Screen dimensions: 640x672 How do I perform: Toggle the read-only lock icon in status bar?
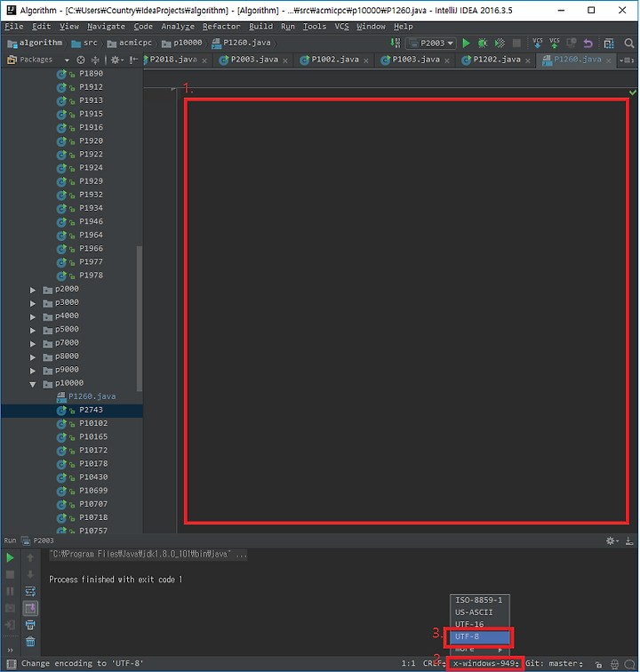[599, 664]
